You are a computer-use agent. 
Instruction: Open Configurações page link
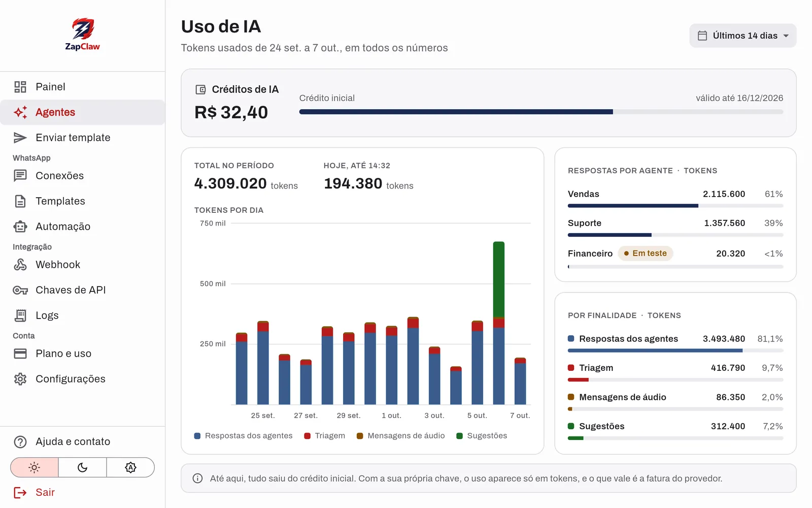tap(83, 379)
